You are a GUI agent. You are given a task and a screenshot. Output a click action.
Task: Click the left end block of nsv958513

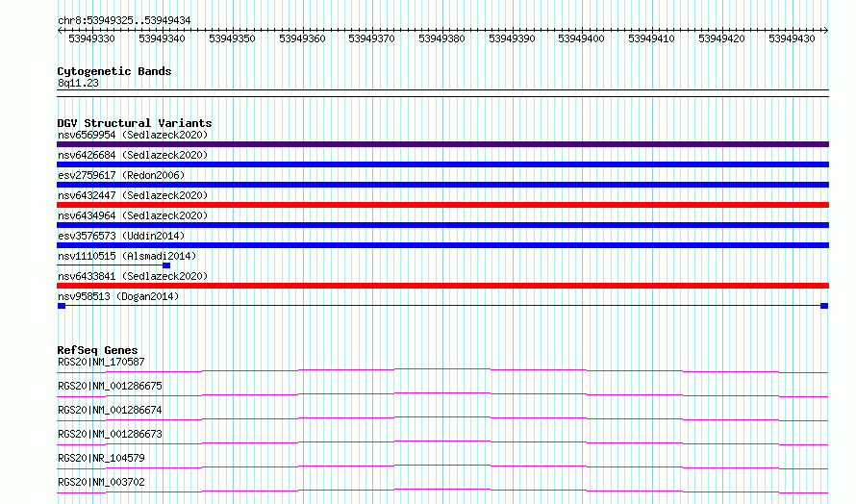pos(62,306)
